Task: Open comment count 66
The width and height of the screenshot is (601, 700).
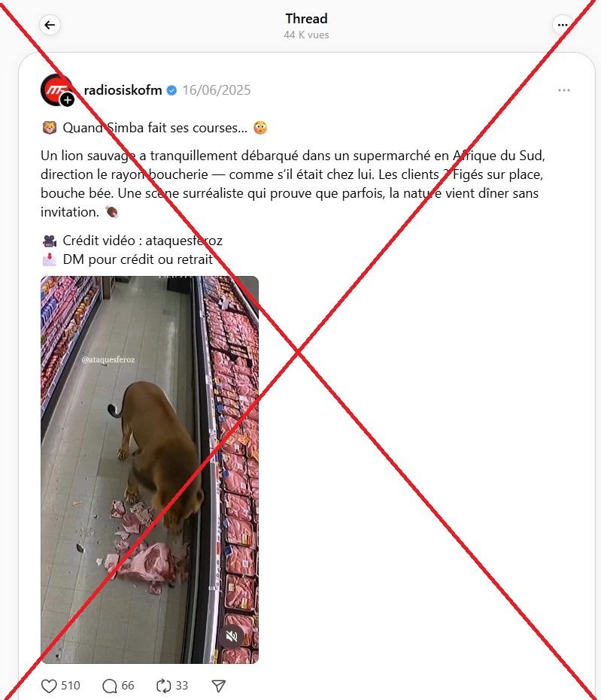Action: (x=128, y=686)
